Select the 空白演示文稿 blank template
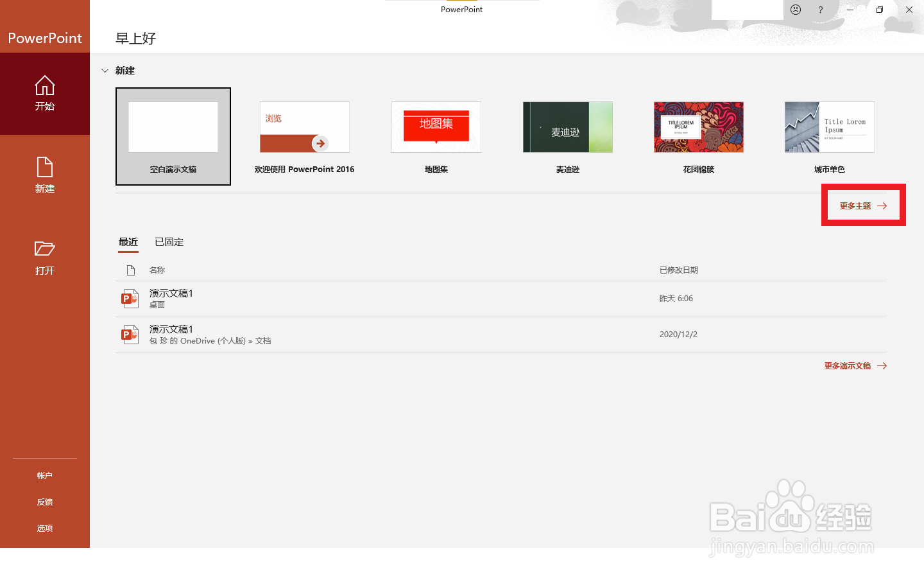This screenshot has height=578, width=924. click(x=173, y=136)
